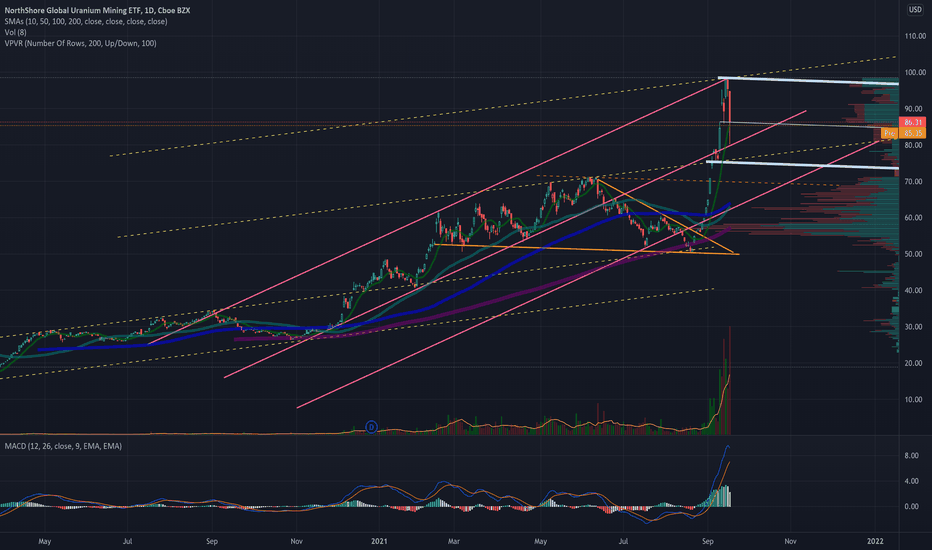Click the 110.00 price axis label
The image size is (932, 550).
pyautogui.click(x=915, y=36)
